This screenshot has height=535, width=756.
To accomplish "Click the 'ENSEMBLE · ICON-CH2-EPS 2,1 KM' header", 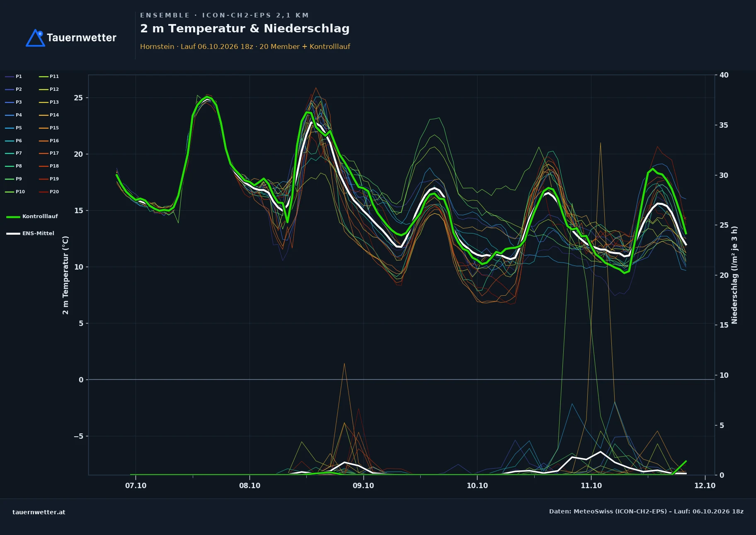I will pos(224,15).
